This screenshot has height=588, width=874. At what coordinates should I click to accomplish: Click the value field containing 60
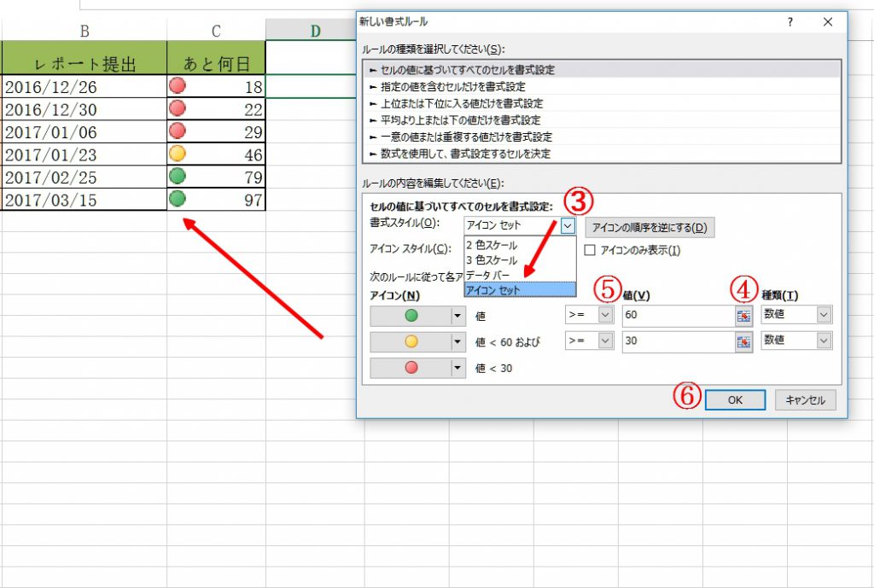pyautogui.click(x=676, y=315)
